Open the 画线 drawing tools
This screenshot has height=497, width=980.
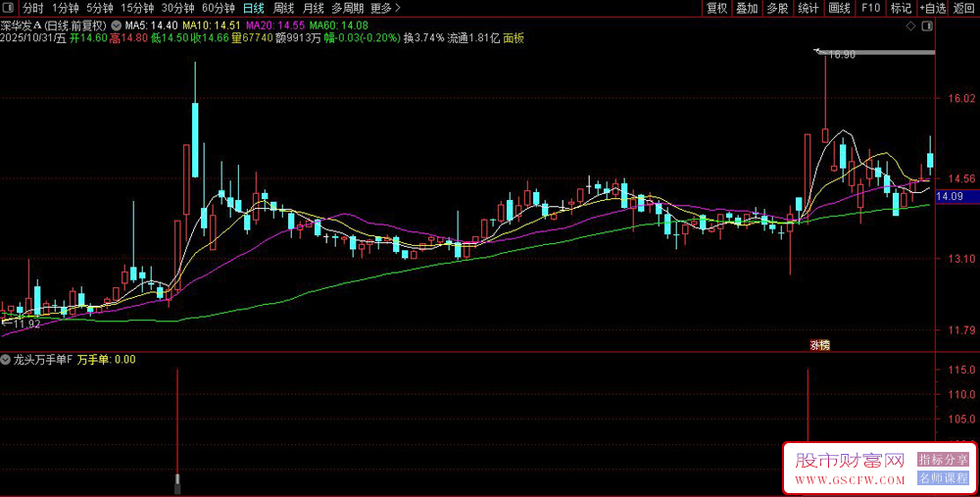click(839, 8)
